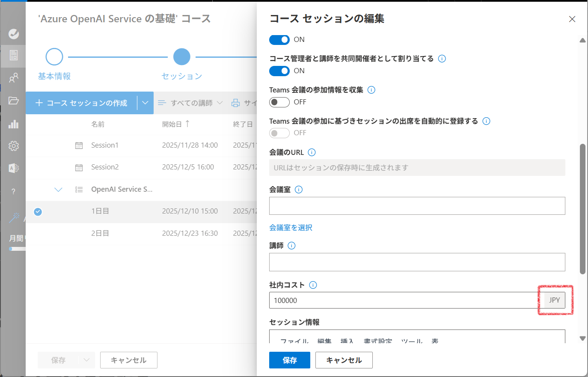Viewport: 588px width, 377px height.
Task: Click the greyed-out 保存 button on the course page
Action: [x=58, y=360]
